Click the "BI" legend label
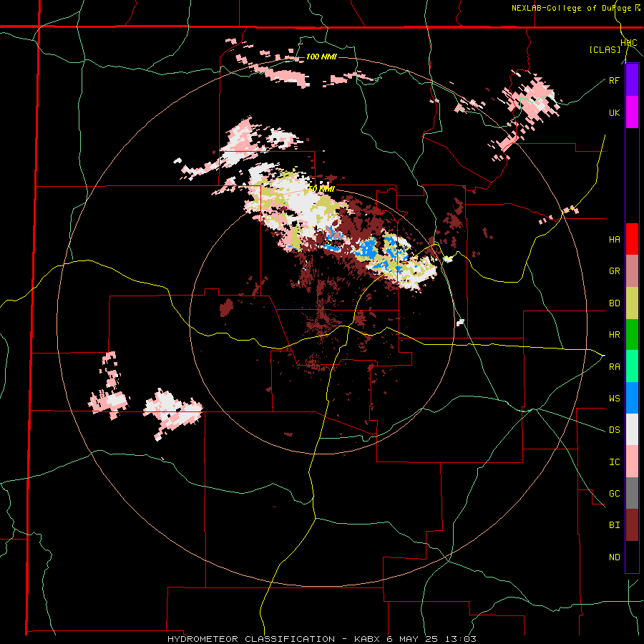 [614, 525]
